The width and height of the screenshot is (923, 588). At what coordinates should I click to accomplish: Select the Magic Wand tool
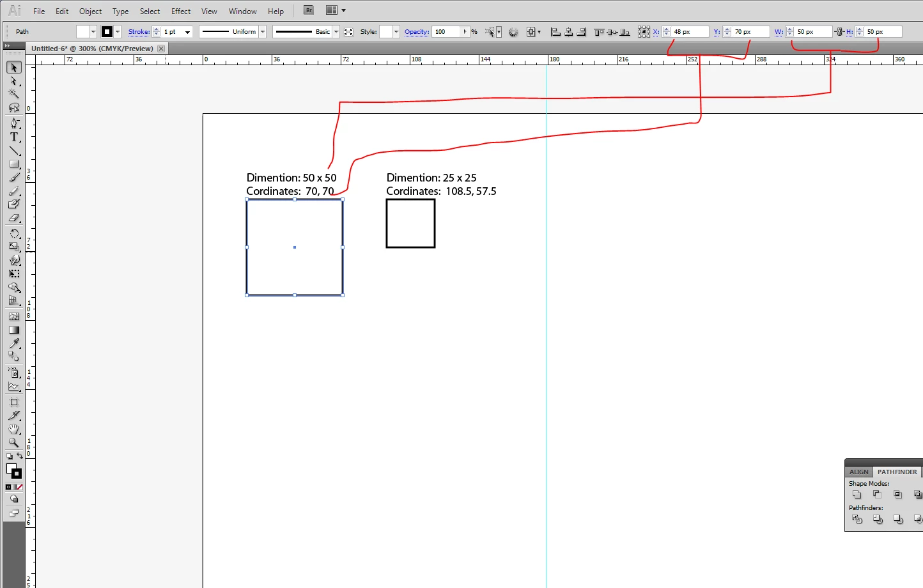14,94
